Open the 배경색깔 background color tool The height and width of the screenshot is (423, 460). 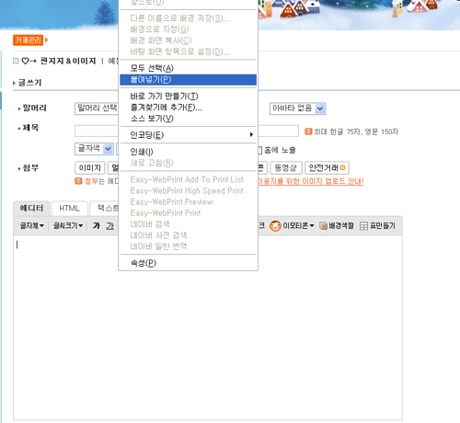click(336, 226)
